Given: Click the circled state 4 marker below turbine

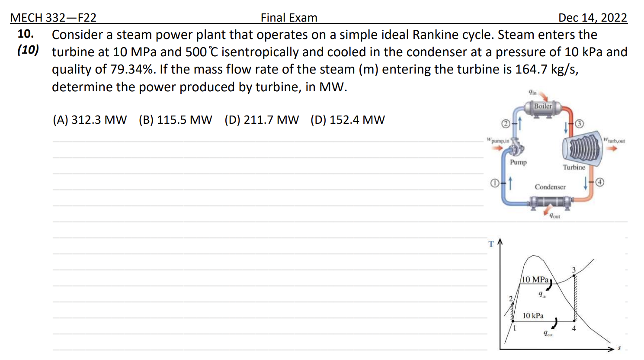Looking at the screenshot, I should pos(599,182).
